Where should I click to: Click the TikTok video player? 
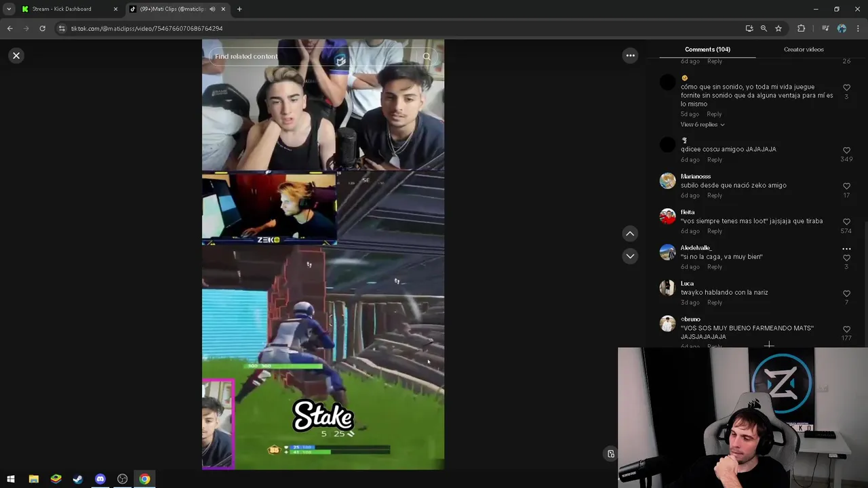pyautogui.click(x=323, y=254)
